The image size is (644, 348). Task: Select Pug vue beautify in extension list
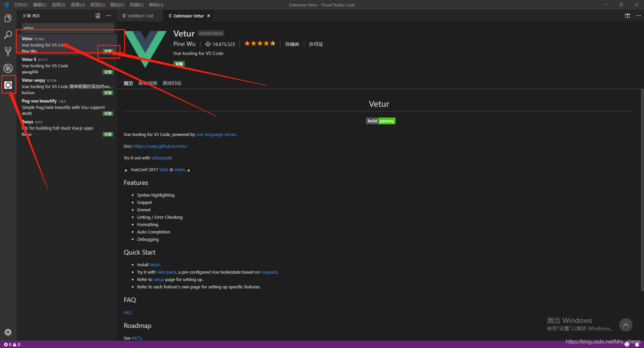[x=67, y=107]
